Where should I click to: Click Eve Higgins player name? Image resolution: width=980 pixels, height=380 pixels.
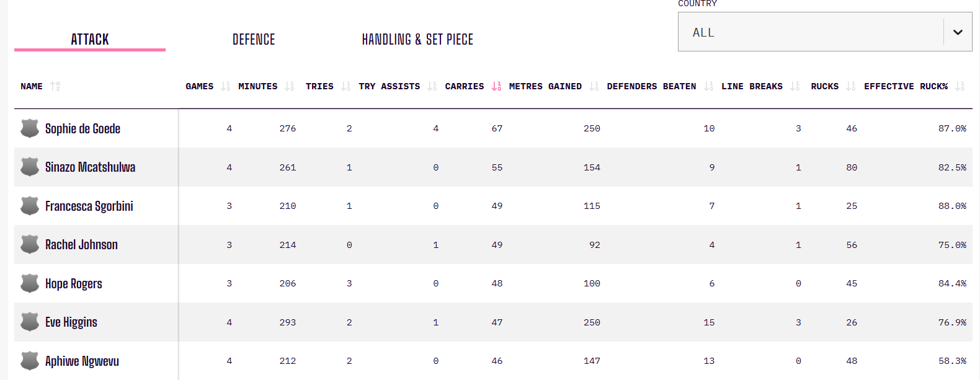pos(71,322)
